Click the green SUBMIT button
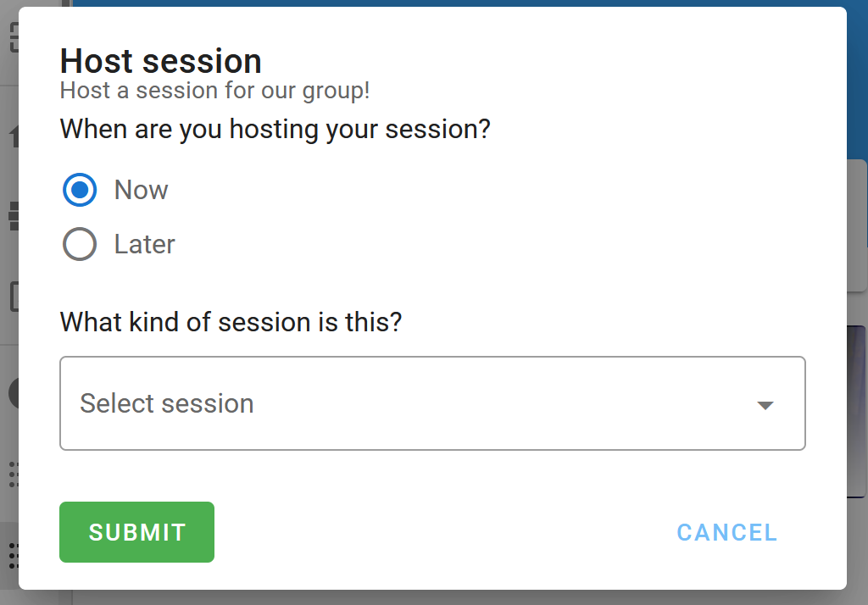This screenshot has height=605, width=868. click(136, 532)
